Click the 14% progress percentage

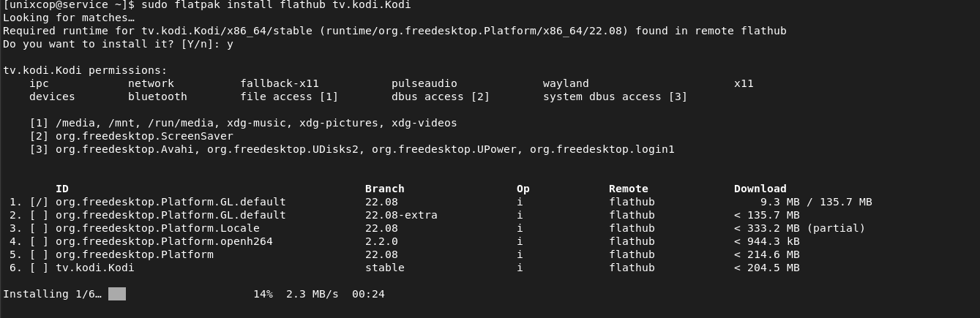[263, 294]
